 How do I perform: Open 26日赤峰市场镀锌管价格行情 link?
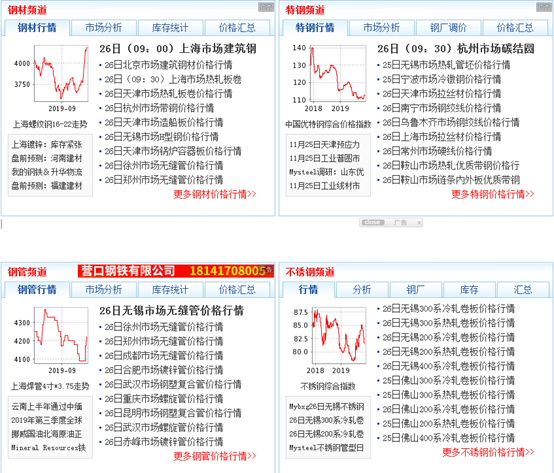pyautogui.click(x=164, y=442)
